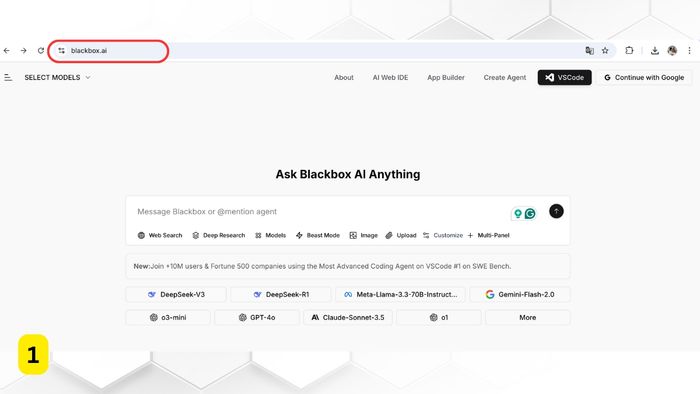Viewport: 700px width, 394px height.
Task: Open the Chrome three-dot menu
Action: 689,51
